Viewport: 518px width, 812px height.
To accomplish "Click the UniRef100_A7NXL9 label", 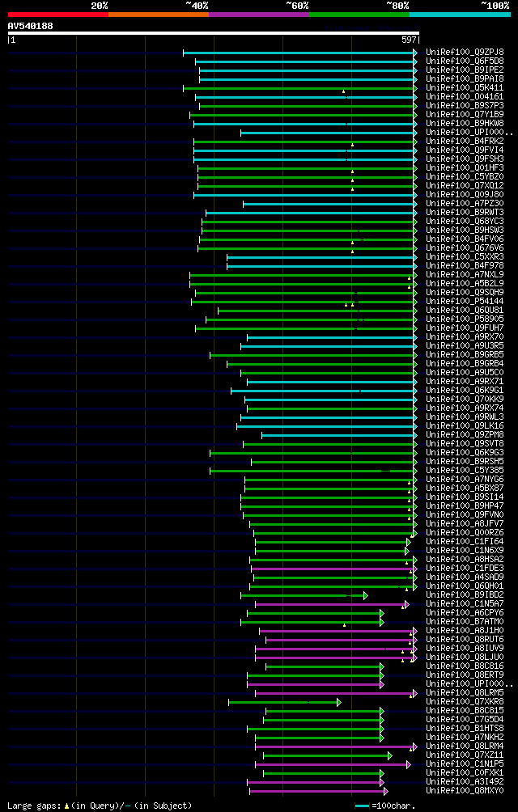I will (465, 274).
